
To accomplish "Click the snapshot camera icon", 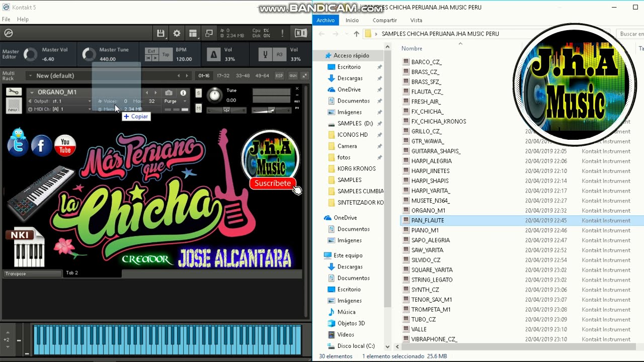I will (x=169, y=93).
